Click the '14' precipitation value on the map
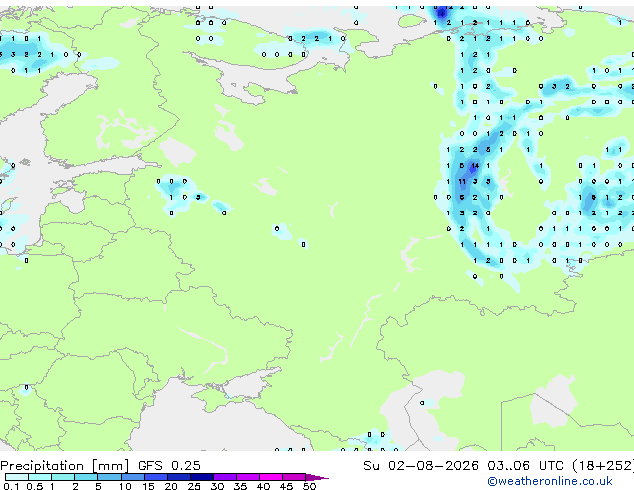The image size is (634, 490). coord(475,165)
